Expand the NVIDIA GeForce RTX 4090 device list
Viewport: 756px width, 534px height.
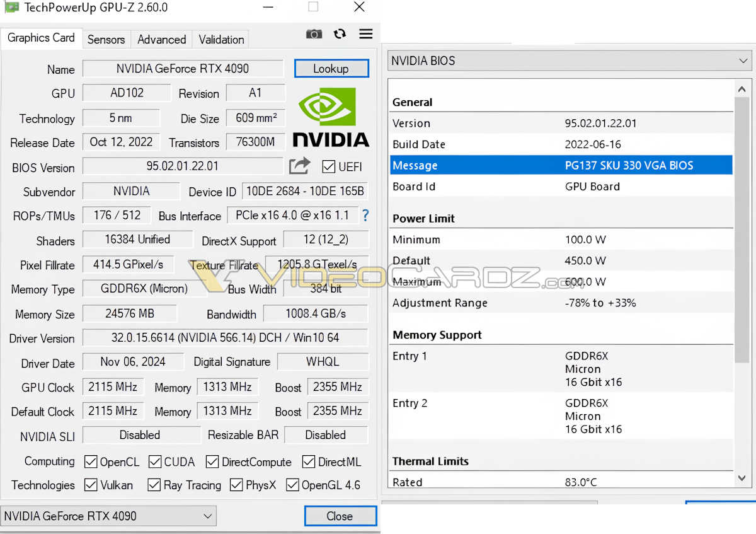[x=208, y=516]
